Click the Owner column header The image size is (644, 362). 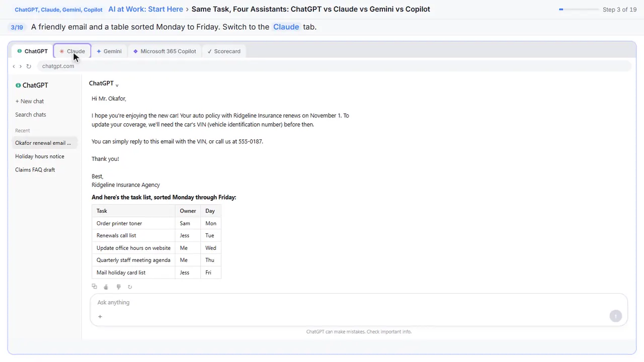[188, 211]
